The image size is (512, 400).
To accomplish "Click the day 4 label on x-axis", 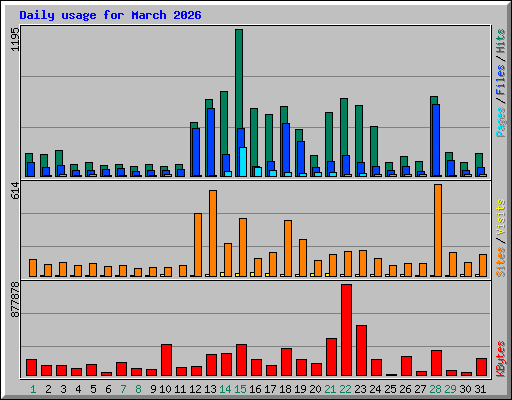I will coord(78,389).
